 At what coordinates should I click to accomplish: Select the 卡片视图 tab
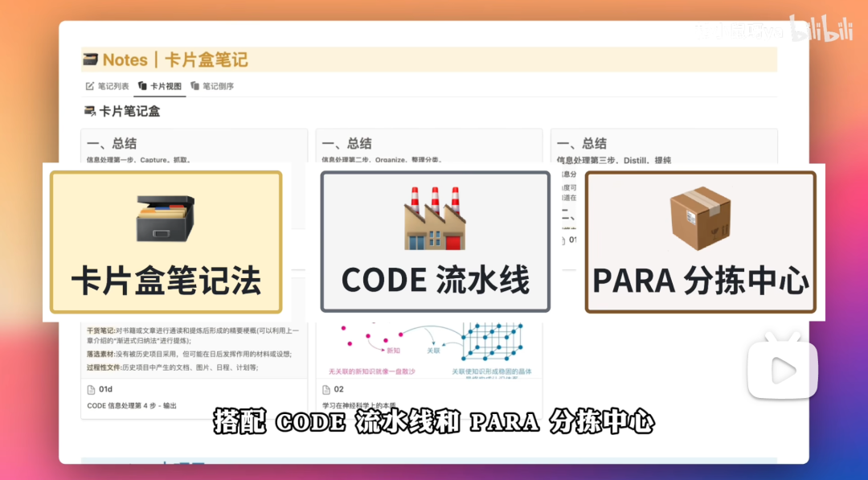click(x=159, y=86)
